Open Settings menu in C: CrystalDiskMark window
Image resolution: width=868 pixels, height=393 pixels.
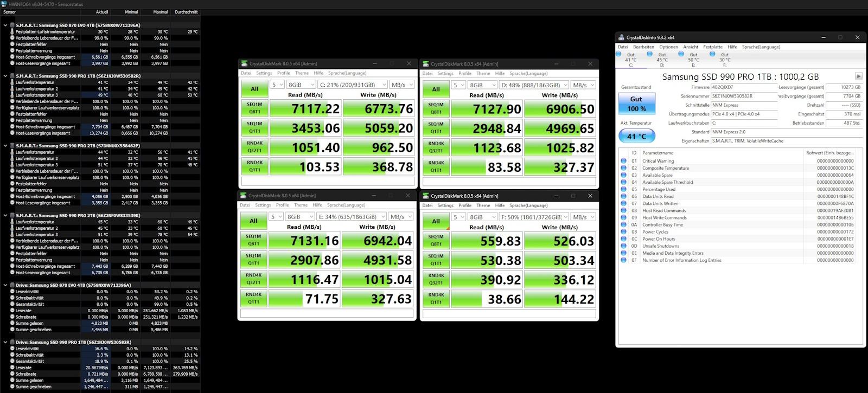pyautogui.click(x=264, y=73)
